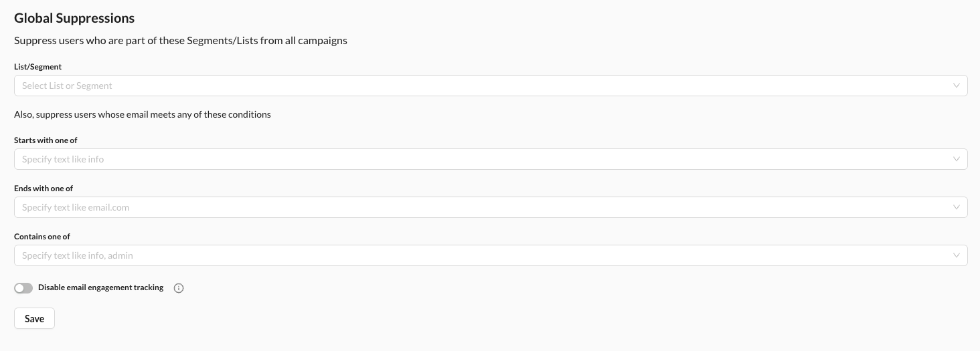Open the Contains one of dropdown arrow
980x351 pixels.
point(956,255)
